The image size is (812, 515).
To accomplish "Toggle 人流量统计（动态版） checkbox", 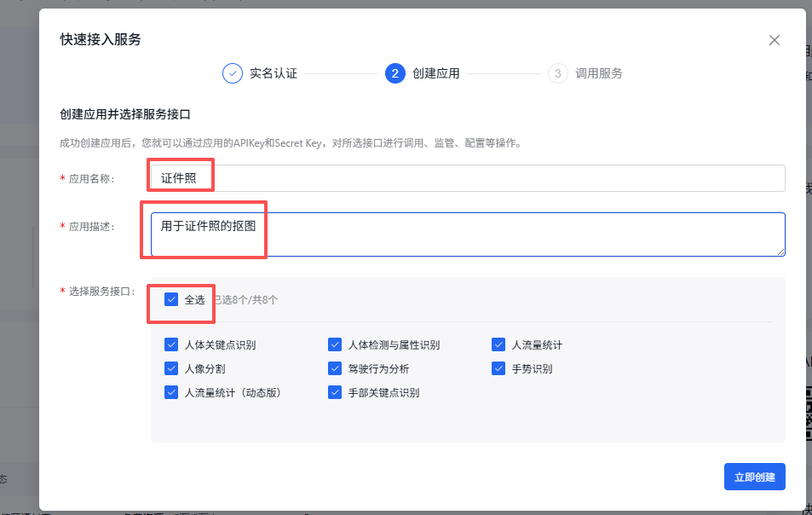I will [171, 392].
